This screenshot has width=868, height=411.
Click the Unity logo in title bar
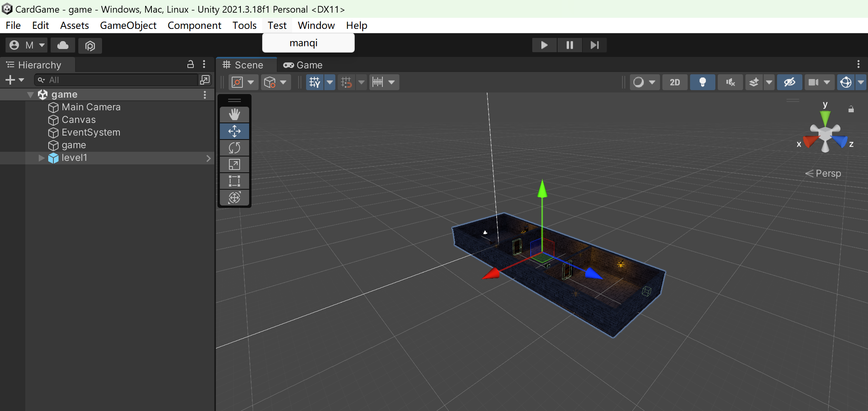point(7,9)
